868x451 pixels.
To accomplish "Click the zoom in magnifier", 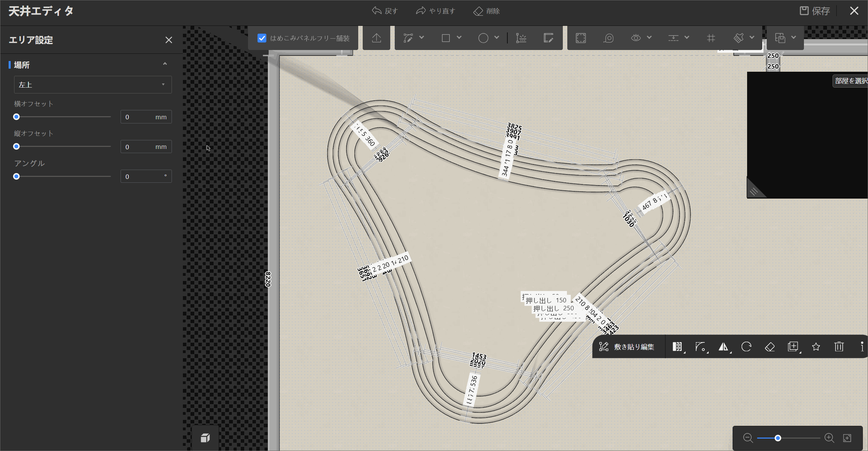I will click(829, 438).
